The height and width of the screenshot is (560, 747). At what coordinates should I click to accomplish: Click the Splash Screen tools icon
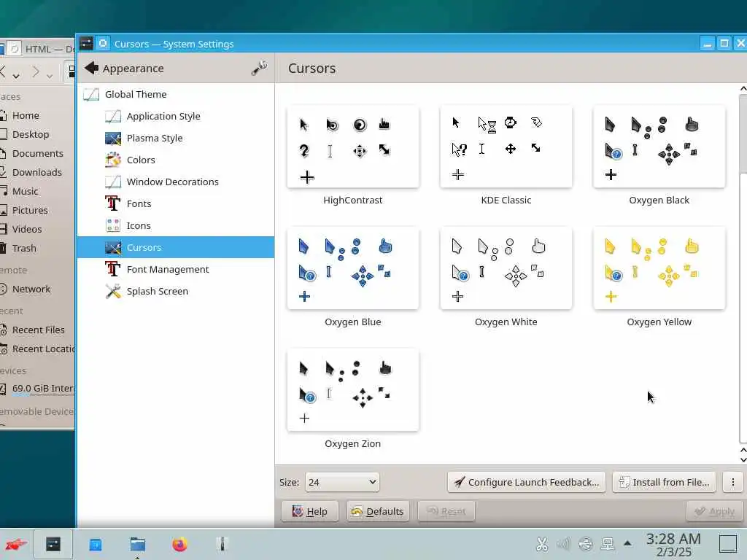[x=113, y=292]
